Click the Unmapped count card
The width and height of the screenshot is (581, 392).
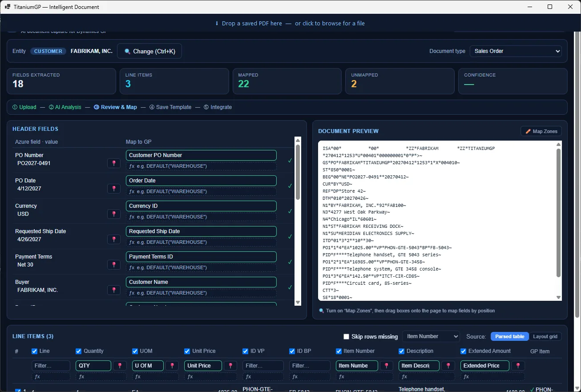(400, 81)
